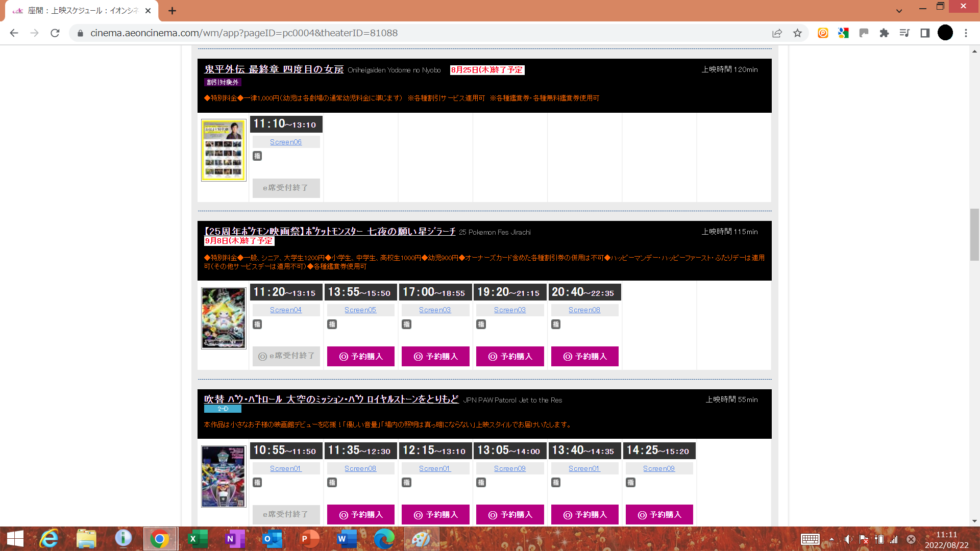Open Screen09 link for 14:25 showing
This screenshot has width=980, height=551.
pyautogui.click(x=659, y=468)
